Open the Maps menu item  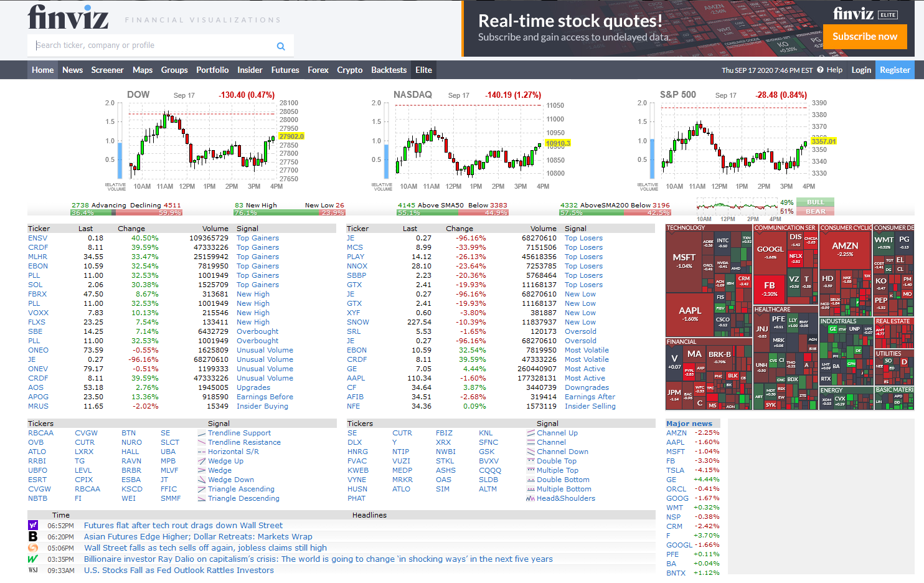point(143,70)
